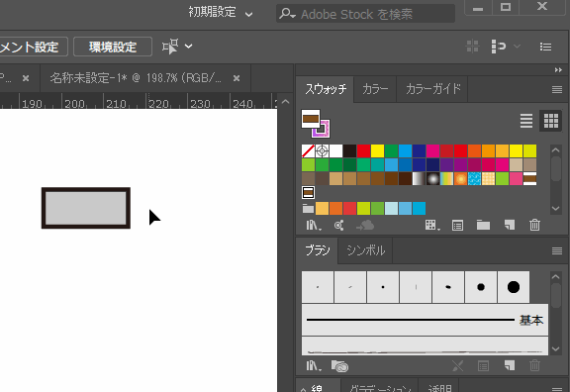Open the Swatch Libraries menu icon

click(314, 226)
